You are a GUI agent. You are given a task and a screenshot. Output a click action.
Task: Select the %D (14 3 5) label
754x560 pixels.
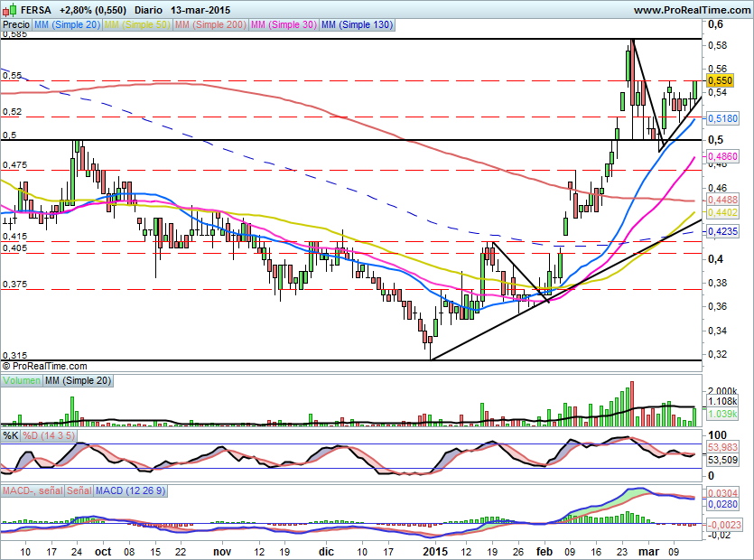tap(49, 436)
